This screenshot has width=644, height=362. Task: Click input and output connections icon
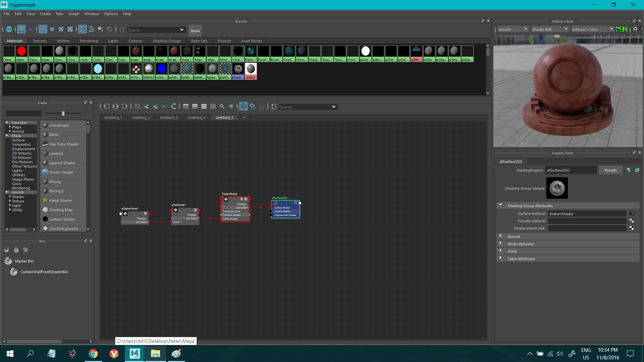pos(115,106)
